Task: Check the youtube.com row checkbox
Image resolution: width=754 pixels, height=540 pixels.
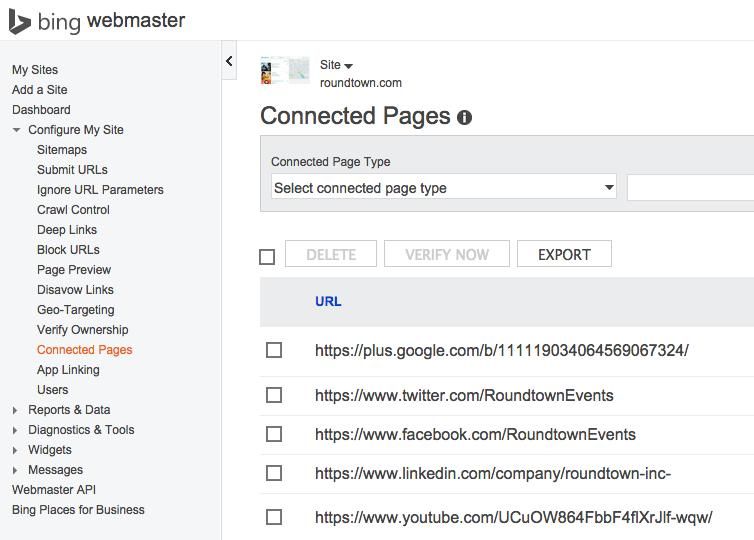Action: [274, 517]
